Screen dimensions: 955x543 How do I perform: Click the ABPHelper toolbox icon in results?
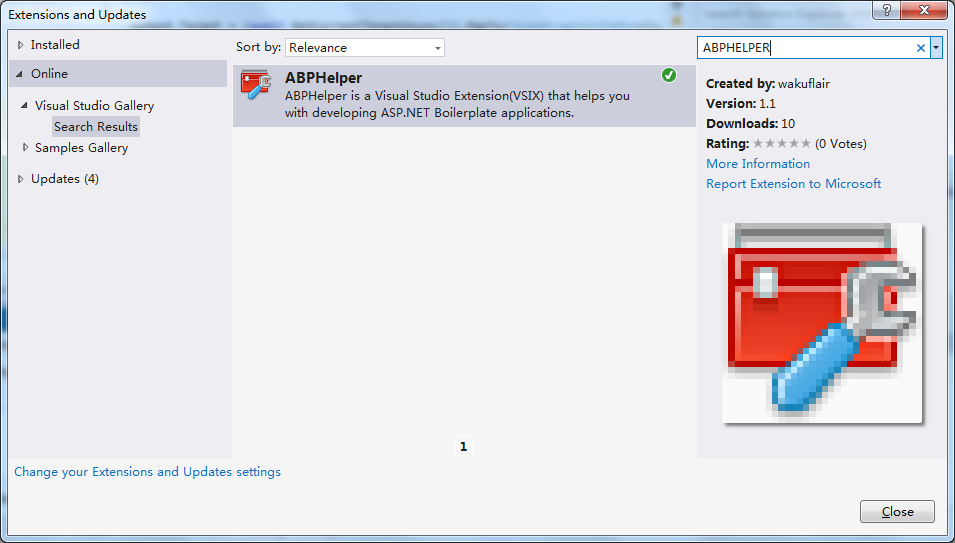point(256,85)
